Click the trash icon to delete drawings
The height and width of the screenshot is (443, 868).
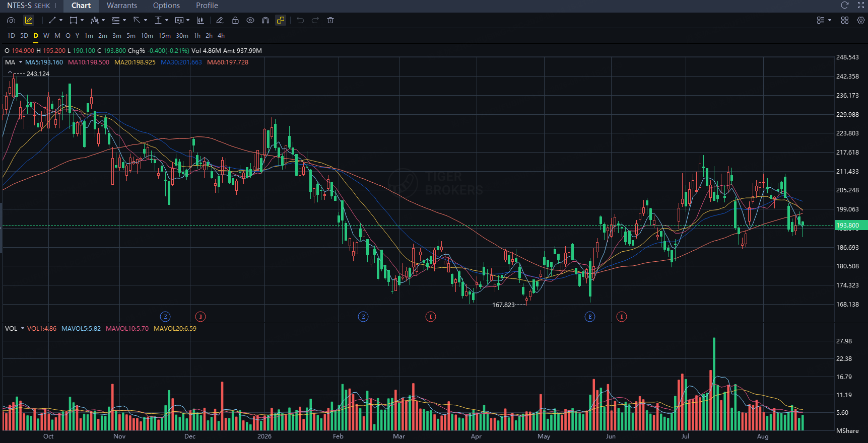click(330, 20)
